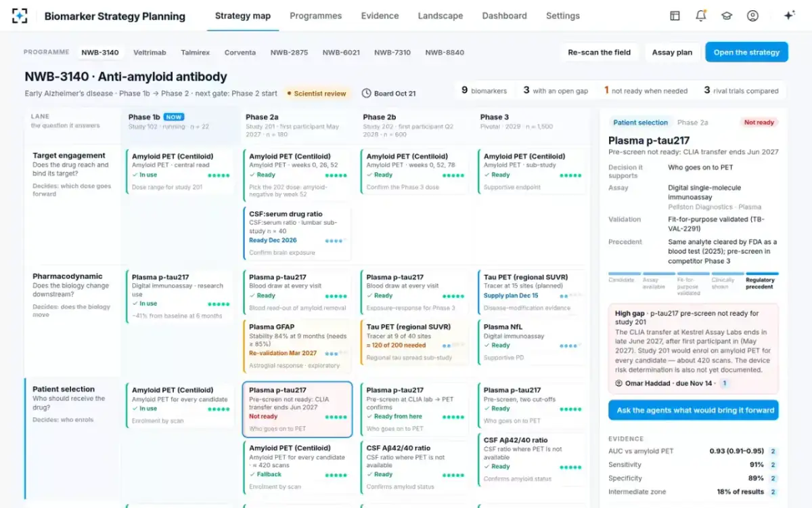This screenshot has width=812, height=508.
Task: Select the Talmirex programme
Action: coord(196,52)
